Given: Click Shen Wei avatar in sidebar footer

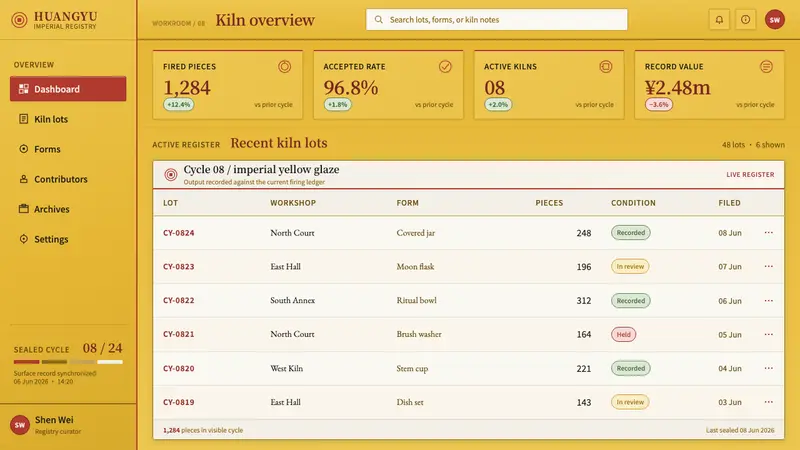Looking at the screenshot, I should pyautogui.click(x=19, y=425).
